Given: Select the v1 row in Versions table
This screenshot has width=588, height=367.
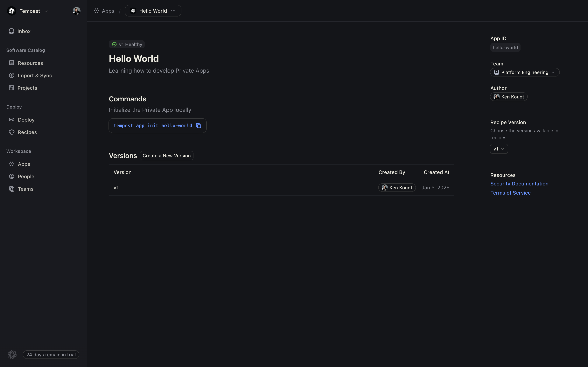Looking at the screenshot, I should (116, 188).
